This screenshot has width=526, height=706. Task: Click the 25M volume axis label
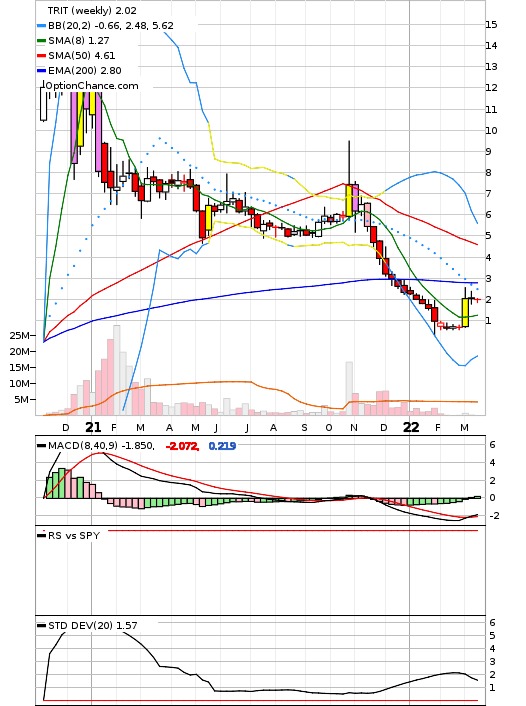pyautogui.click(x=19, y=335)
